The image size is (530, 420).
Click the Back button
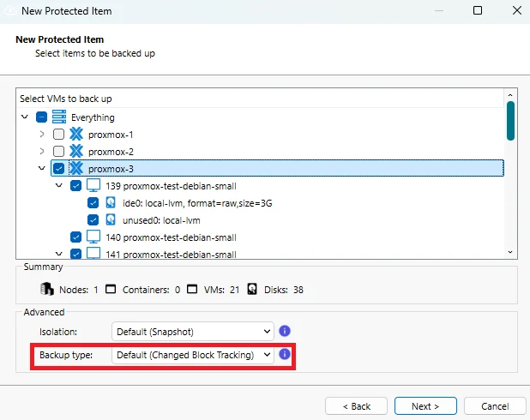356,405
